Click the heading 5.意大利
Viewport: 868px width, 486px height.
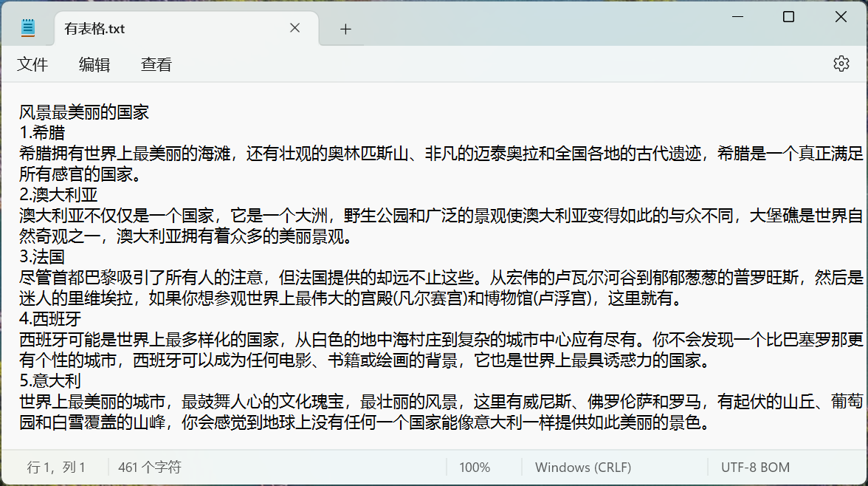coord(50,380)
